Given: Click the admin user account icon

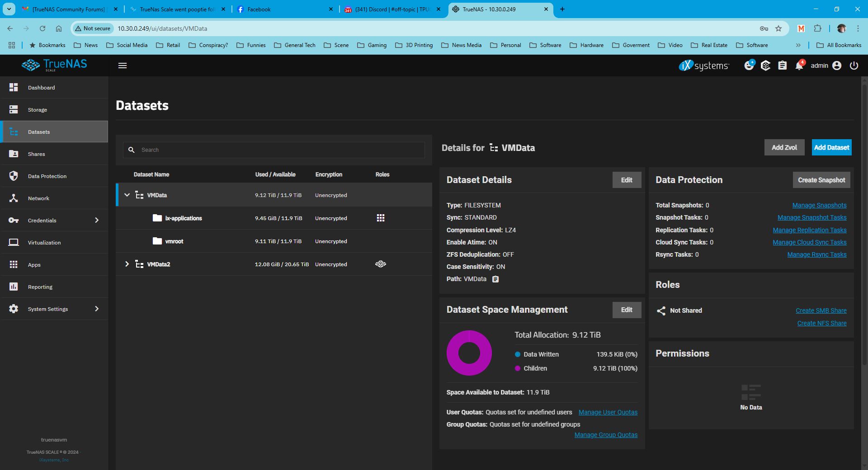Looking at the screenshot, I should 837,66.
